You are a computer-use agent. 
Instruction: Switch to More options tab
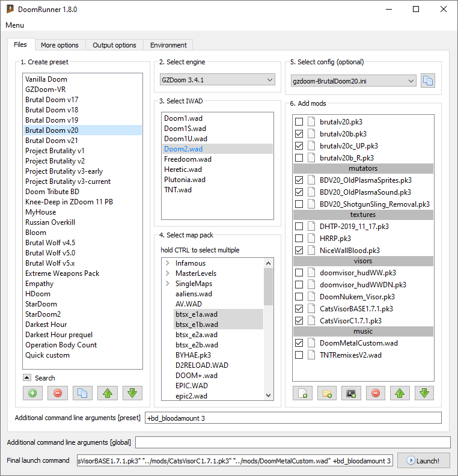[60, 45]
